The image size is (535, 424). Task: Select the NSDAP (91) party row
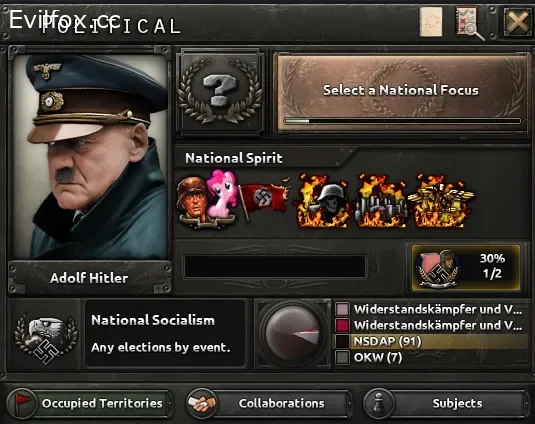(431, 341)
